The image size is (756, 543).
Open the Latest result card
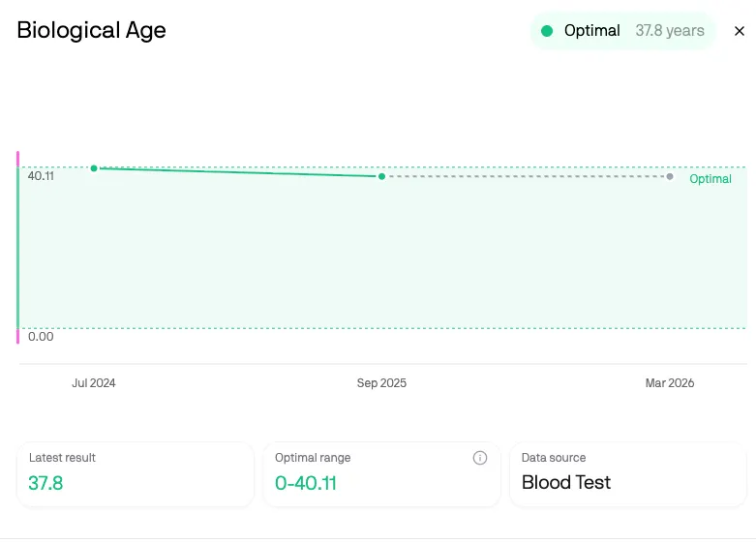click(x=135, y=474)
